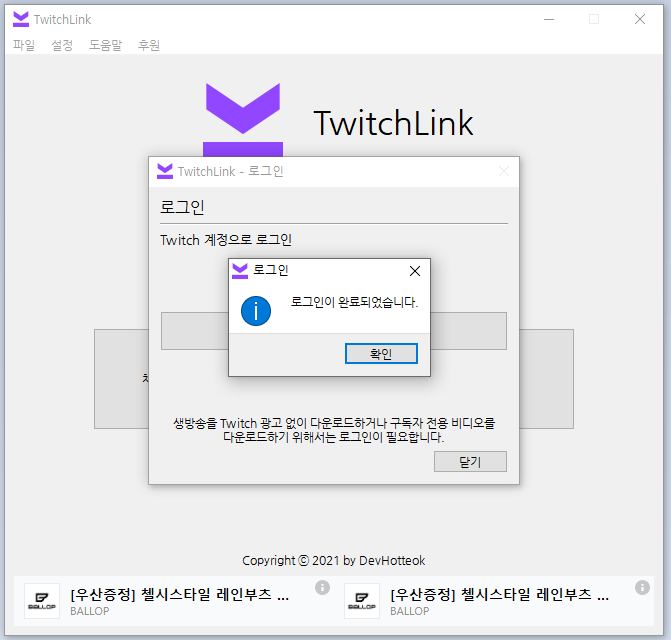Open the 파일 menu
Screen dimensions: 671x640
point(24,45)
